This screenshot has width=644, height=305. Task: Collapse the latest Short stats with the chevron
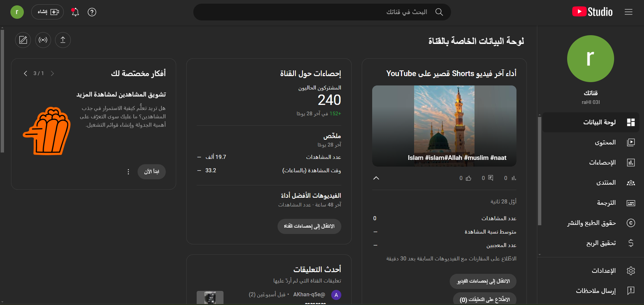point(376,178)
